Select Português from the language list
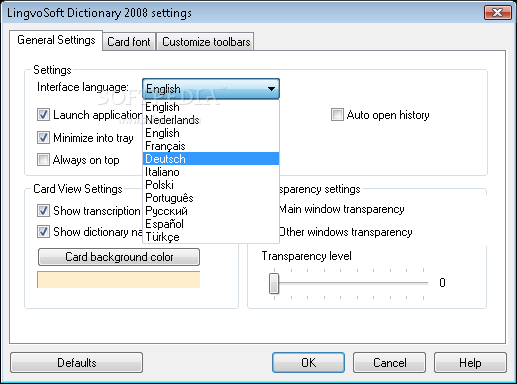Image resolution: width=517 pixels, height=384 pixels. [211, 198]
